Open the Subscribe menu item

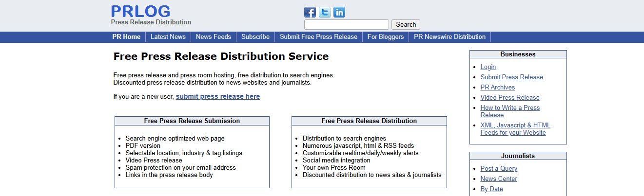point(255,37)
